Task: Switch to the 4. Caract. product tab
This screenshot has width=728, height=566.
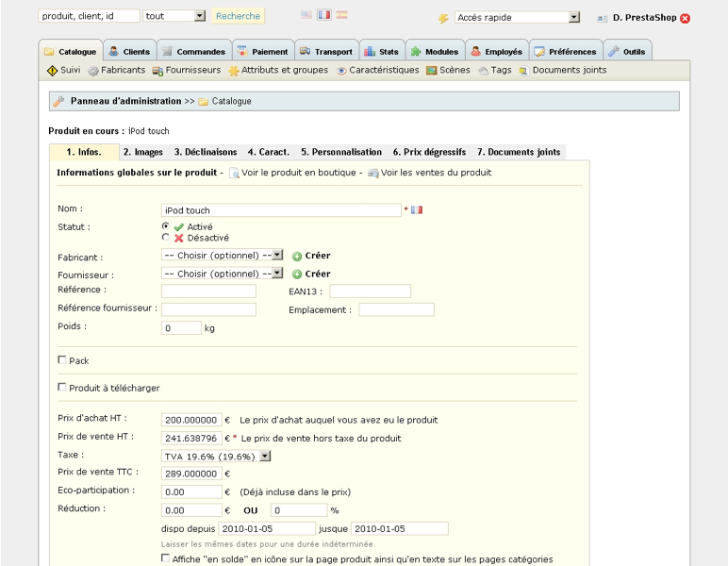Action: tap(269, 152)
